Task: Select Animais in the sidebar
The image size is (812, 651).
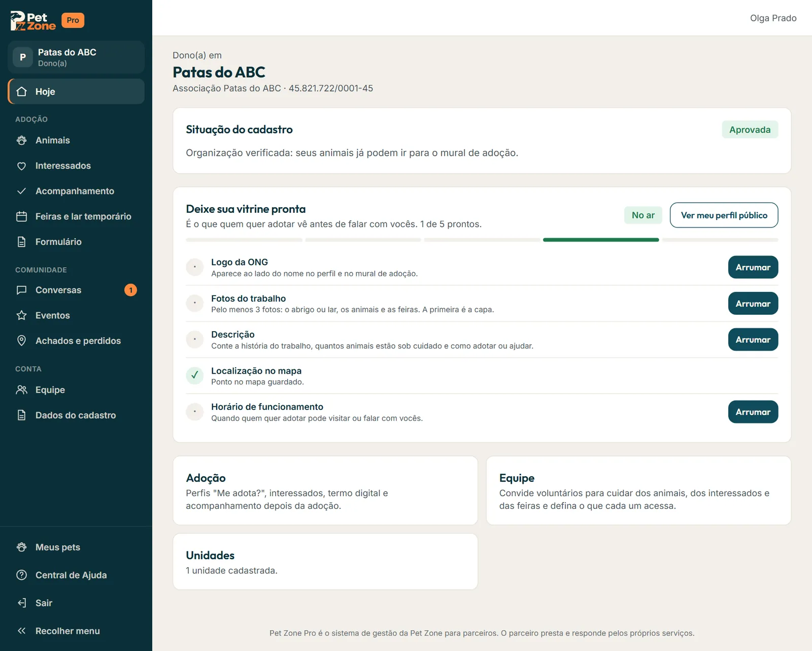Action: (x=76, y=140)
